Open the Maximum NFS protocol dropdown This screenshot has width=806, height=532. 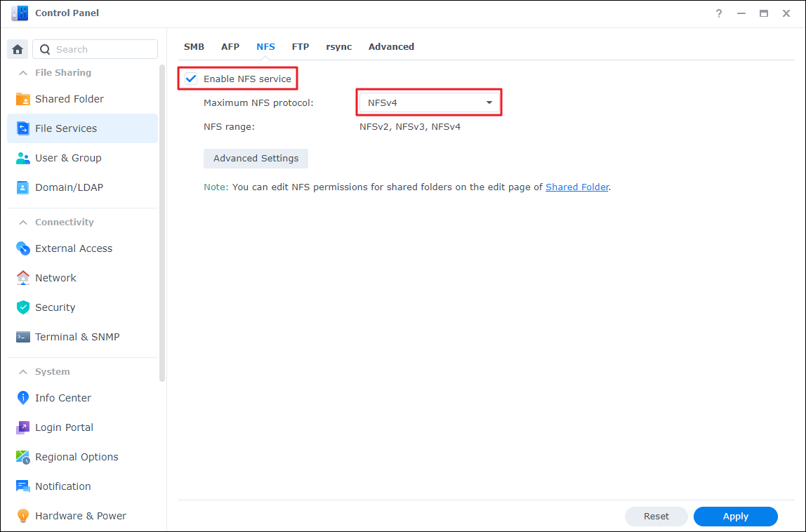tap(489, 102)
